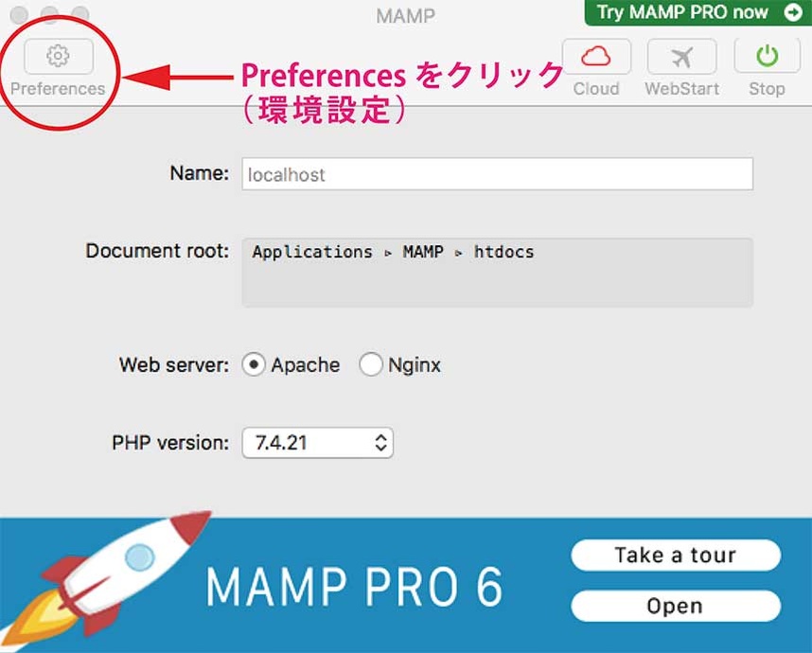Click the Name field showing localhost

pos(497,174)
